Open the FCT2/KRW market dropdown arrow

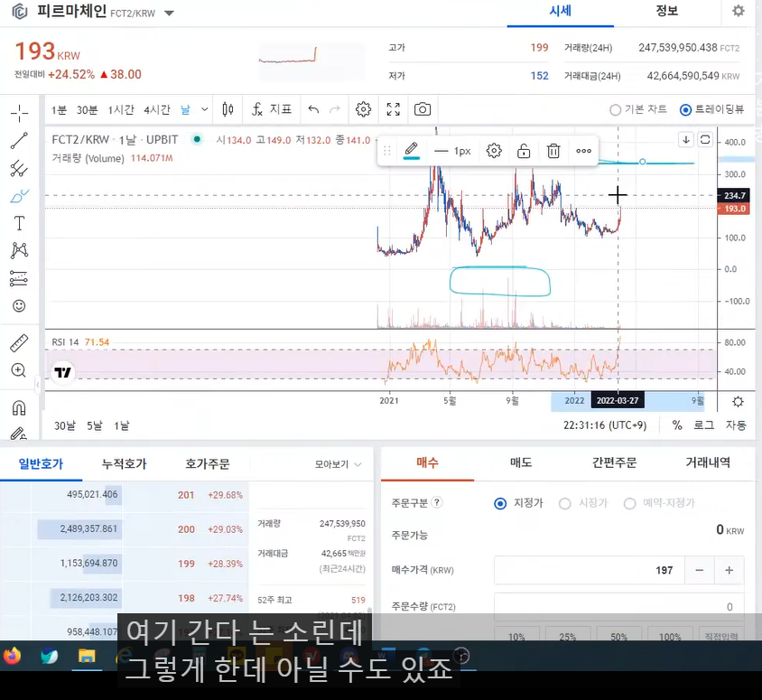pyautogui.click(x=169, y=14)
